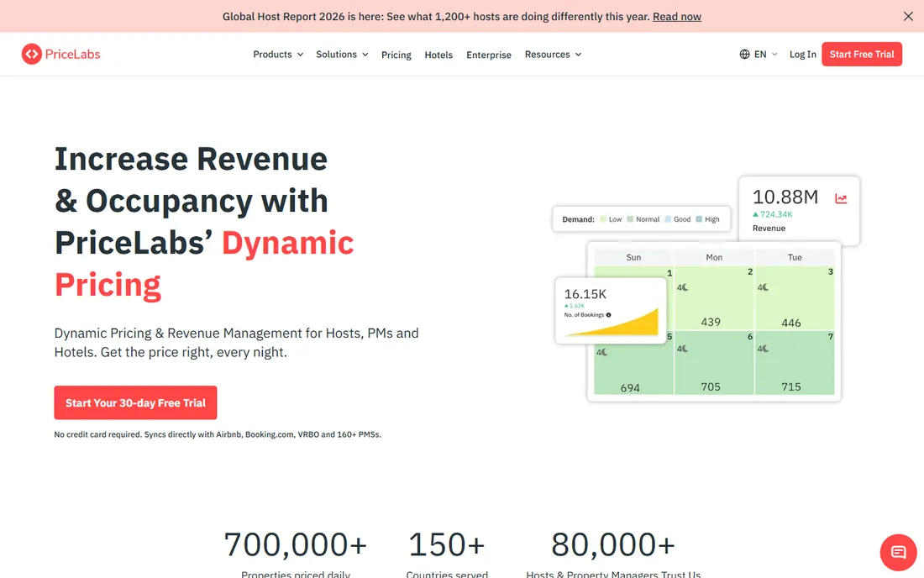Screen dimensions: 924x578
Task: Click the Dynamic Pricing headline text
Action: point(204,263)
